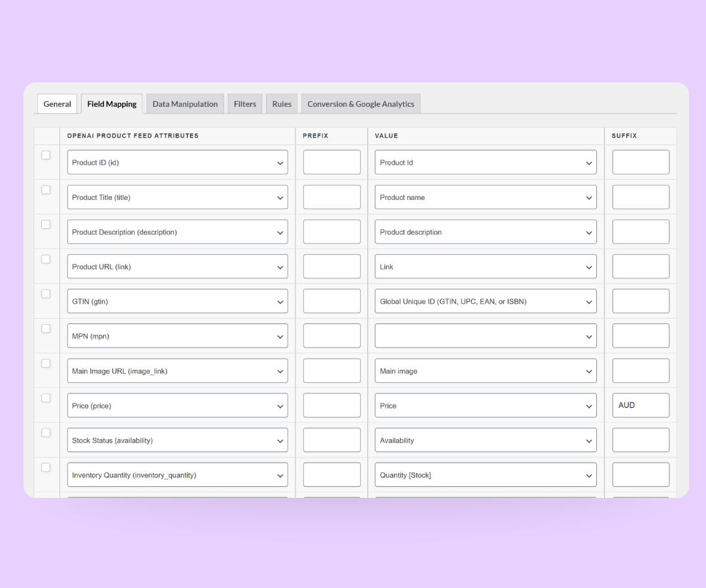
Task: Switch to the General tab
Action: pyautogui.click(x=57, y=104)
